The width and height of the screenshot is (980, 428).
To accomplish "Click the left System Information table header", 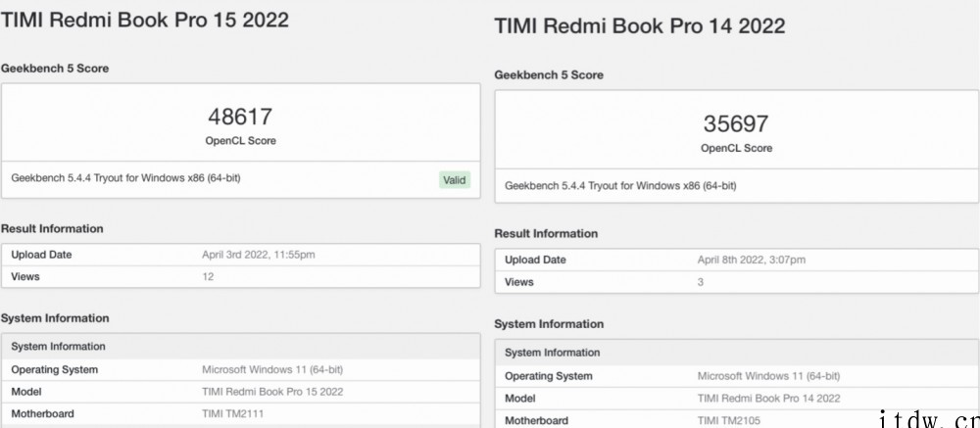I will [x=58, y=347].
